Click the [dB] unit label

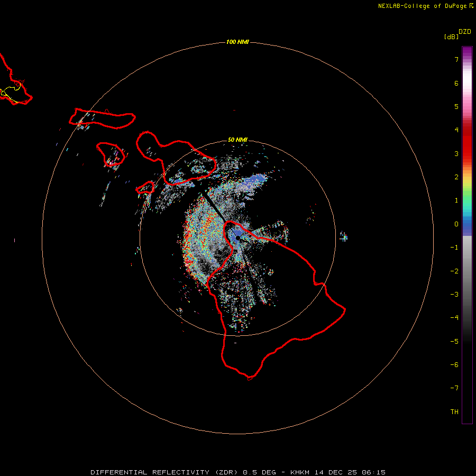pyautogui.click(x=451, y=36)
